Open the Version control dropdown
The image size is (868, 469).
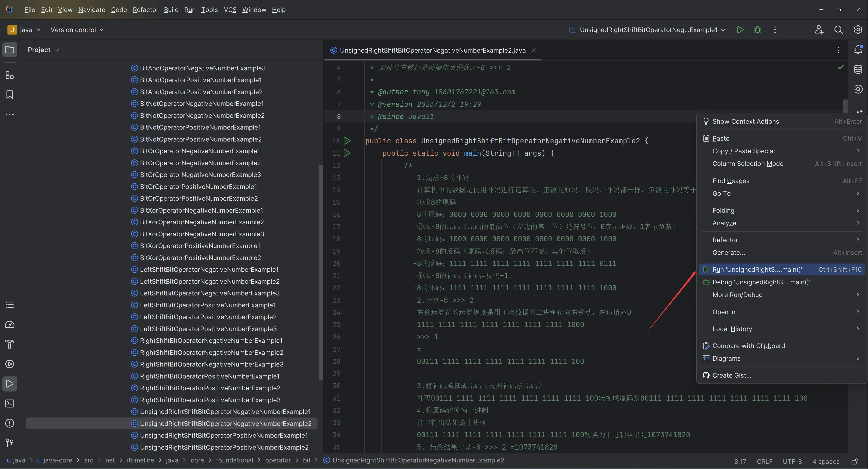pyautogui.click(x=77, y=30)
